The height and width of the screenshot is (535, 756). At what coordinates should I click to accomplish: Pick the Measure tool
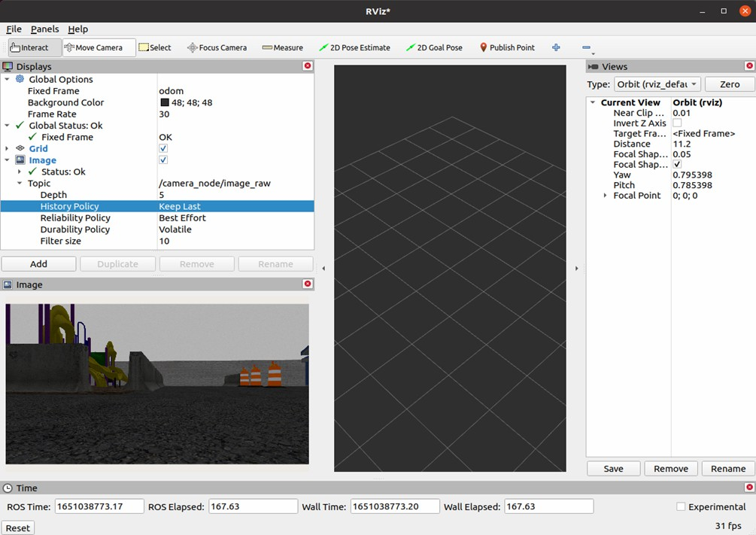(283, 47)
